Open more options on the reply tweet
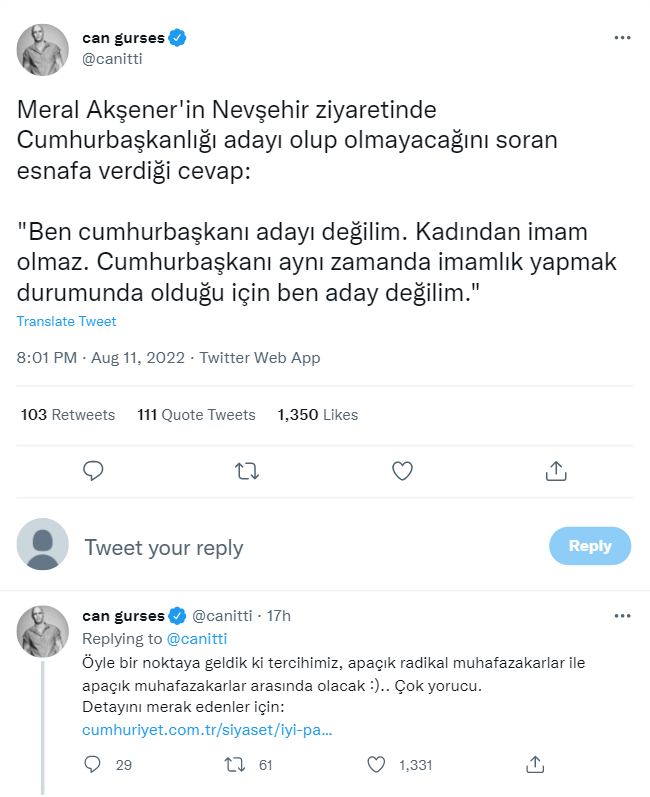 point(622,615)
